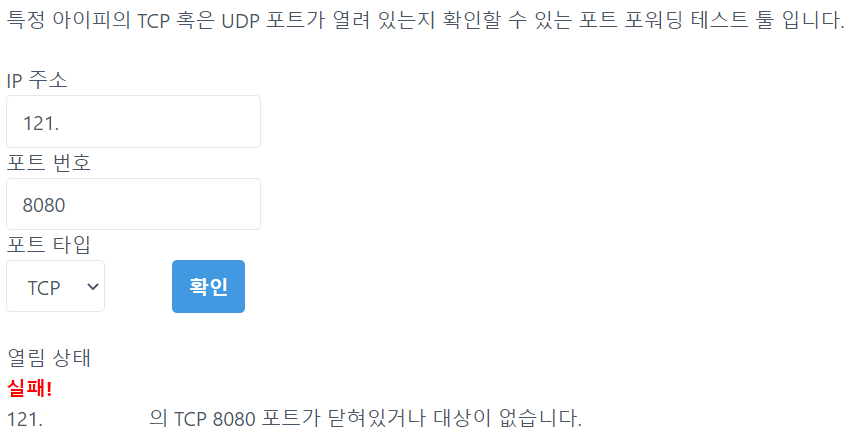Image resolution: width=861 pixels, height=438 pixels.
Task: Click the 121. text in the result line
Action: click(x=25, y=417)
